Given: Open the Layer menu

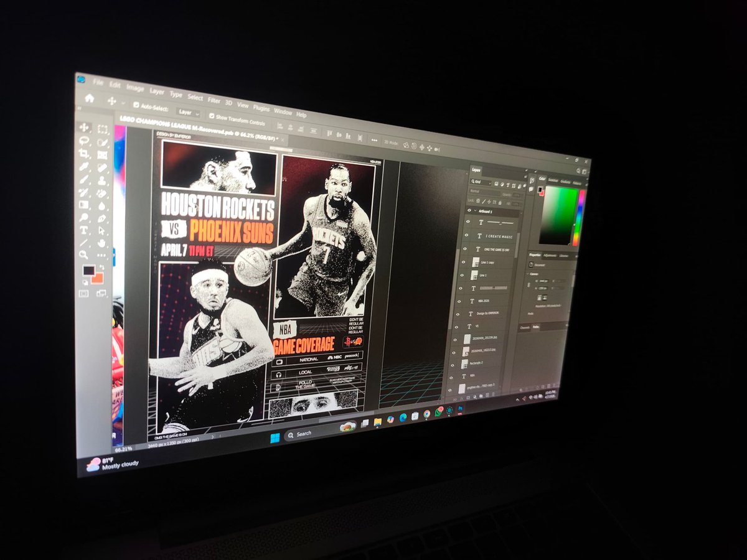Looking at the screenshot, I should click(x=157, y=91).
